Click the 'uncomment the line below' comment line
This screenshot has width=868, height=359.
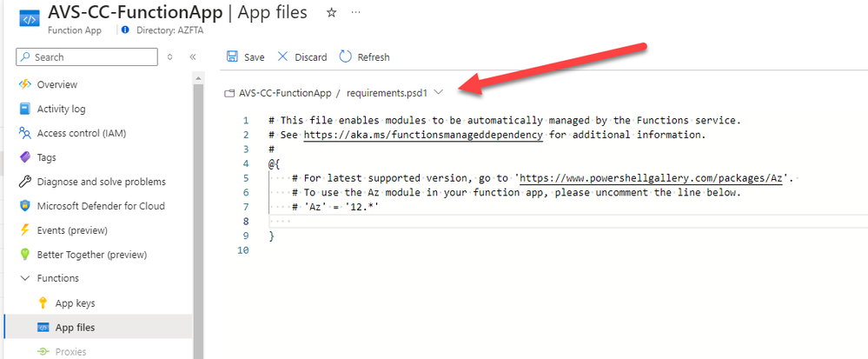(516, 193)
